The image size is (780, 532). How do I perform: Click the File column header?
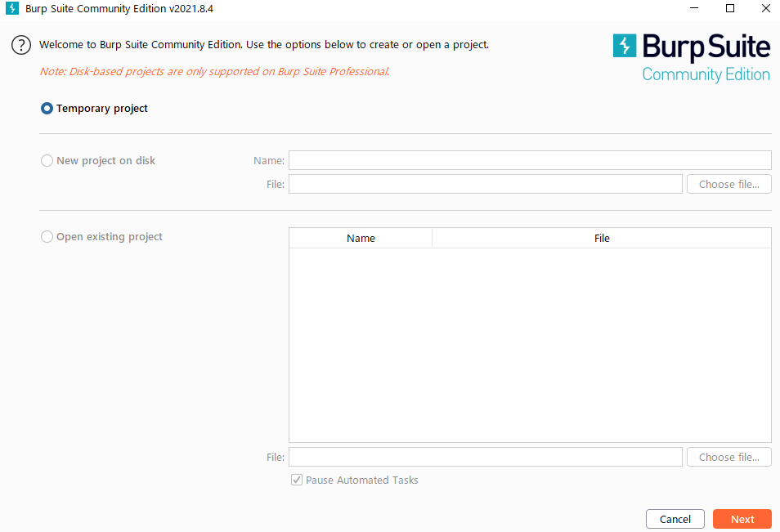tap(602, 238)
